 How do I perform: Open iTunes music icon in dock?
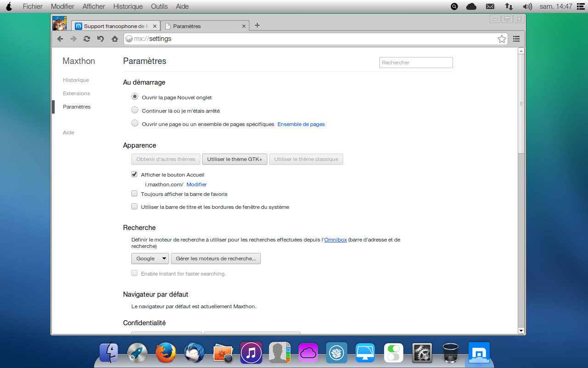(251, 353)
